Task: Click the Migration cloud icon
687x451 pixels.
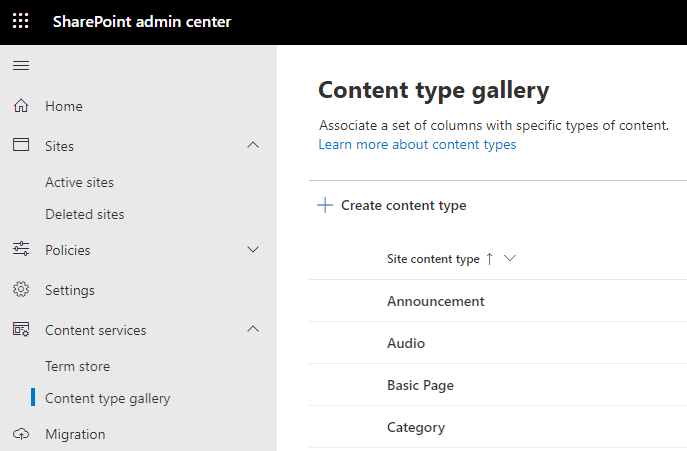Action: 21,434
